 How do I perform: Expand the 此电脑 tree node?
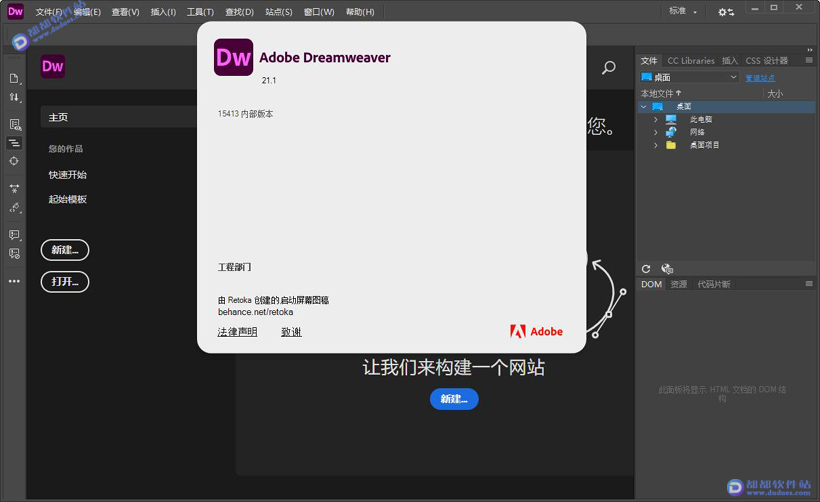point(655,119)
